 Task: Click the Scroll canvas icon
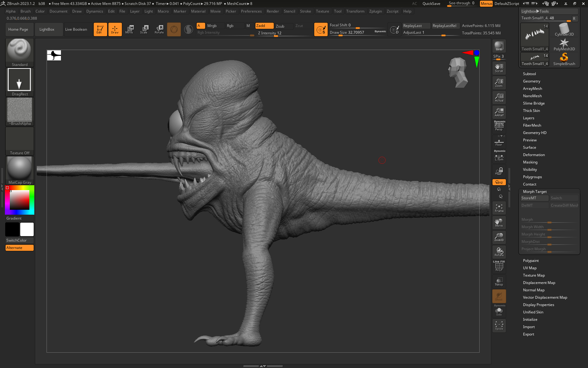pyautogui.click(x=499, y=68)
